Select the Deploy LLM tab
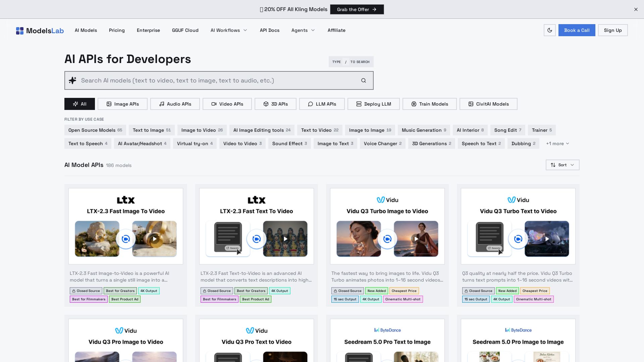 (374, 104)
